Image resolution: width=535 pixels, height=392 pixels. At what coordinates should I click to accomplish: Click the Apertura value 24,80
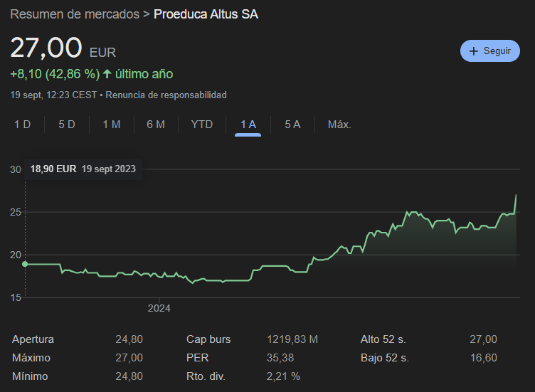point(129,339)
